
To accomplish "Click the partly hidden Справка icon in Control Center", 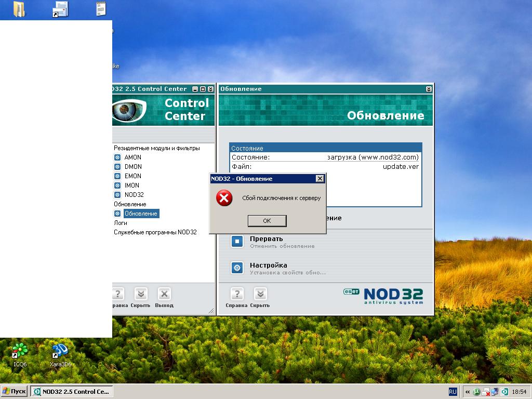I will (118, 294).
